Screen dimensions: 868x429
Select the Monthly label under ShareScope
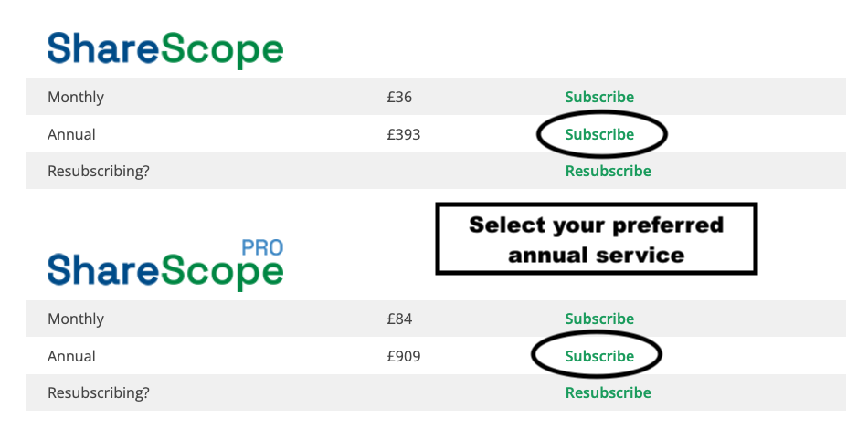click(76, 97)
